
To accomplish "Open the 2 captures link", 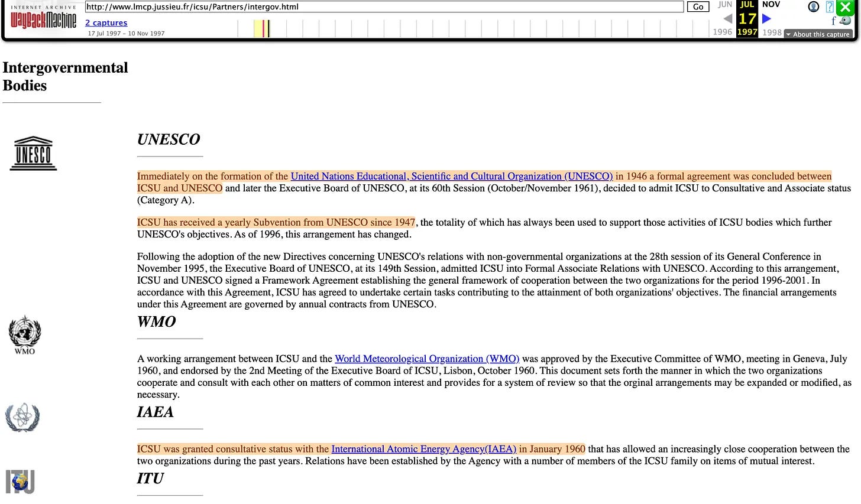I will 106,22.
